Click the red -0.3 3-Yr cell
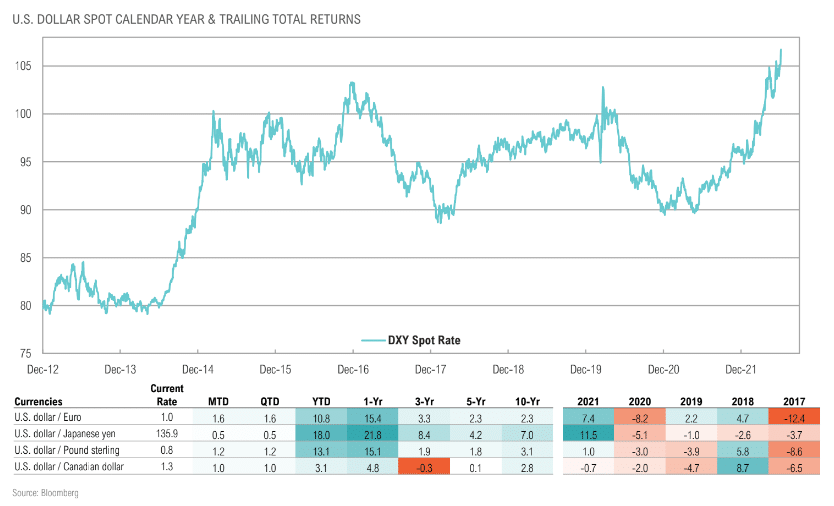Screen dimensions: 834x506 424,467
